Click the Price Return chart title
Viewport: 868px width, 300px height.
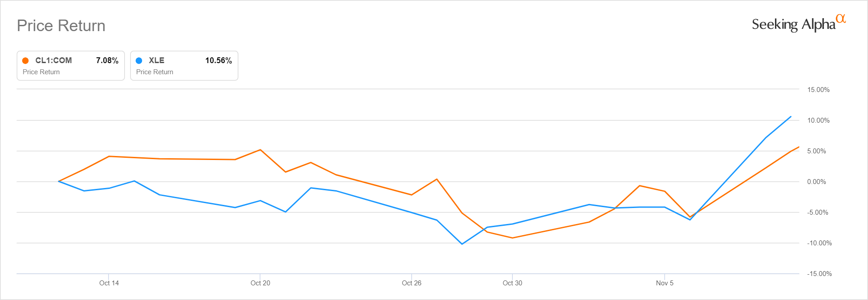[61, 26]
